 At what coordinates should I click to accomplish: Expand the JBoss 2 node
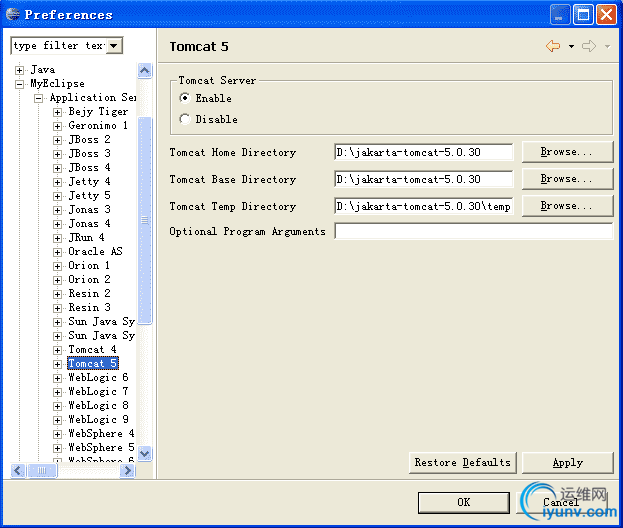coord(57,140)
